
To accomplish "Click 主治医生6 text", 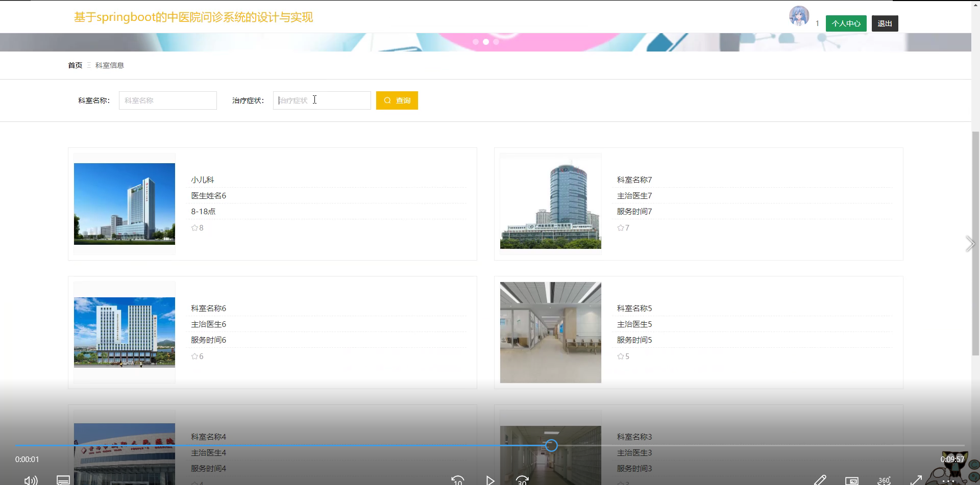I will (x=208, y=324).
